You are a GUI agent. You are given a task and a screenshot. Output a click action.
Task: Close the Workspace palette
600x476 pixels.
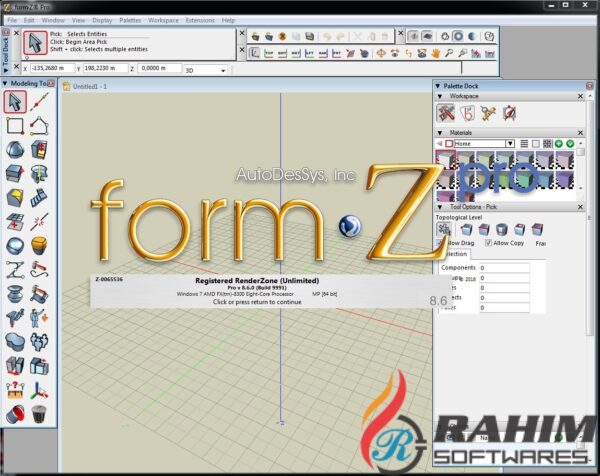click(x=580, y=96)
